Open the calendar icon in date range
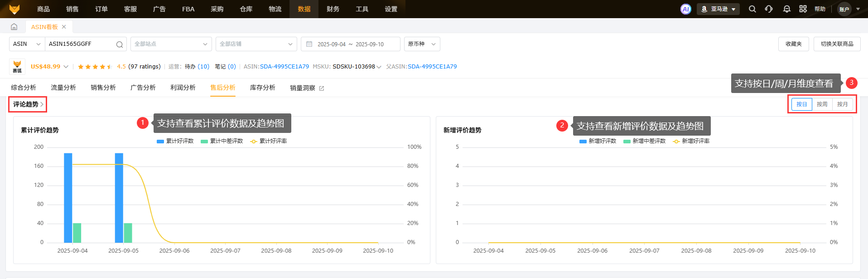The image size is (868, 279). click(x=309, y=44)
